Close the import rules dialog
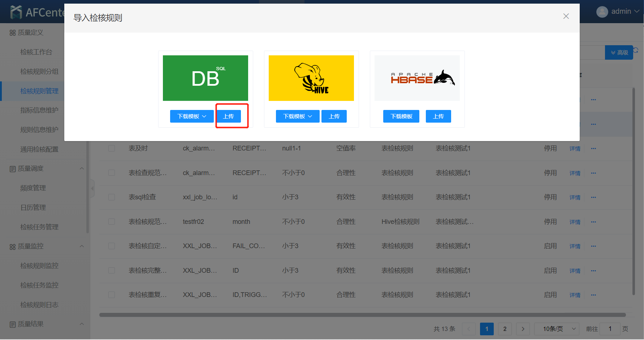 coord(566,16)
